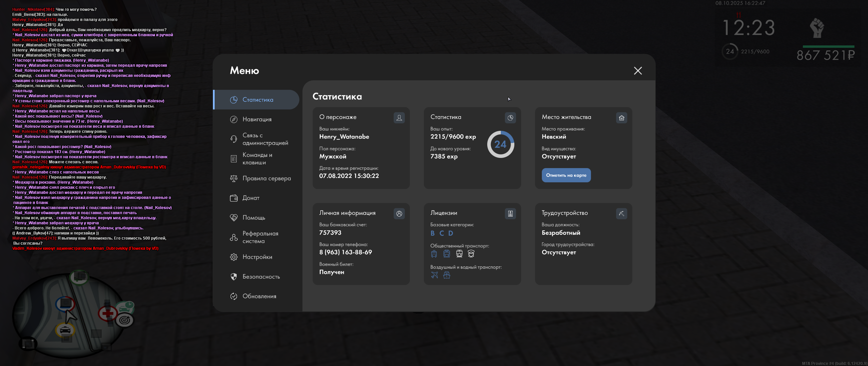Open the Навигация menu section
Screen dimensions: 868x366
click(x=257, y=119)
